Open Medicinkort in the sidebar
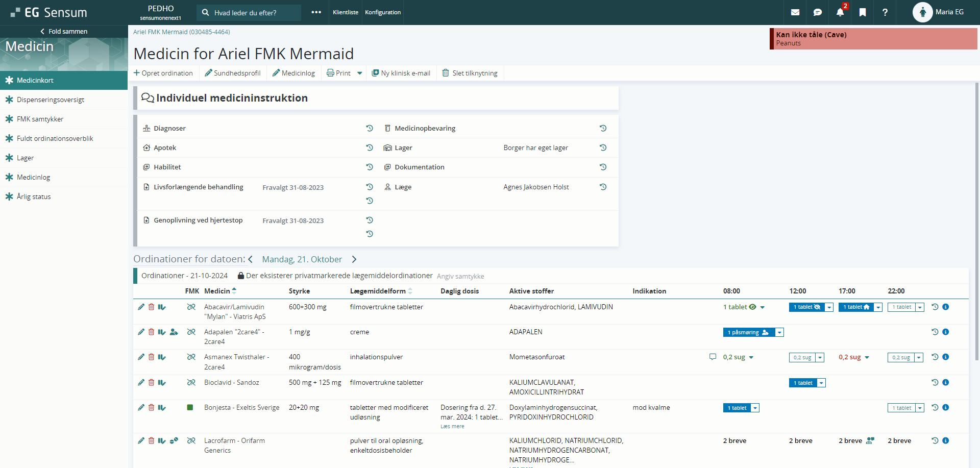 (x=64, y=80)
